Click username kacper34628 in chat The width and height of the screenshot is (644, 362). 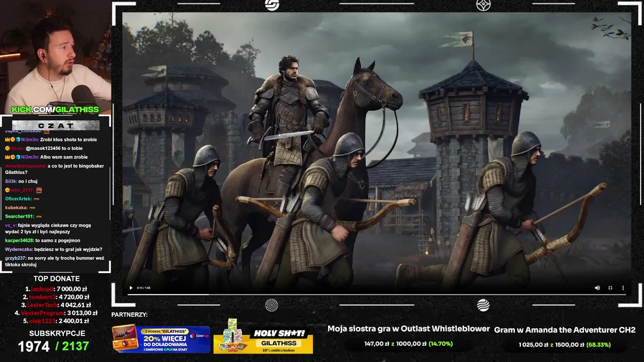click(20, 240)
